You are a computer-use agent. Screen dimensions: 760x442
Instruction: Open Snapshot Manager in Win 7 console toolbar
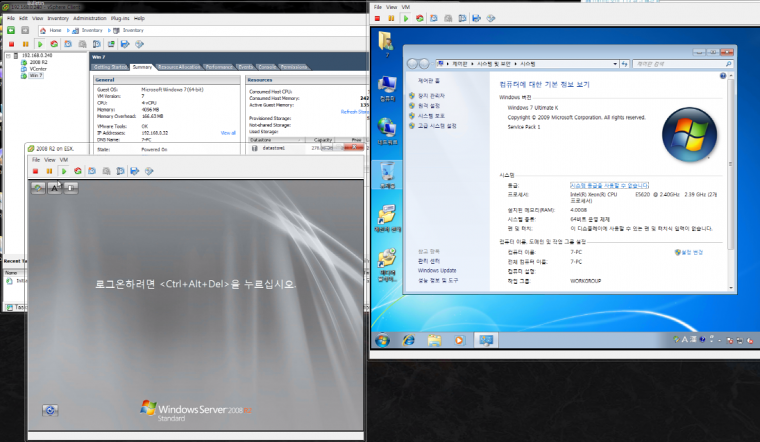pyautogui.click(x=462, y=18)
